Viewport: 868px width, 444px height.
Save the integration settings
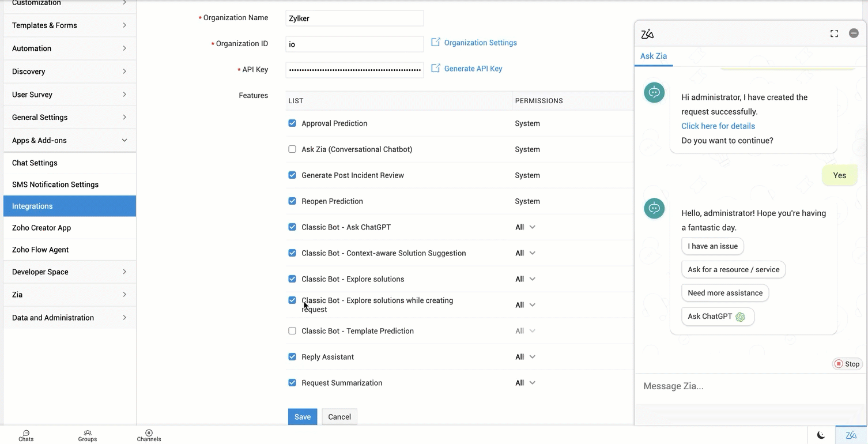click(303, 417)
